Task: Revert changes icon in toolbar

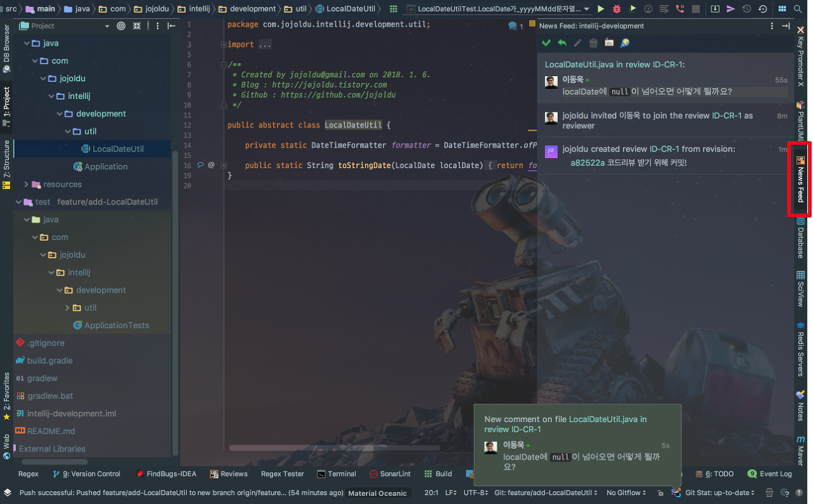Action: click(x=763, y=9)
